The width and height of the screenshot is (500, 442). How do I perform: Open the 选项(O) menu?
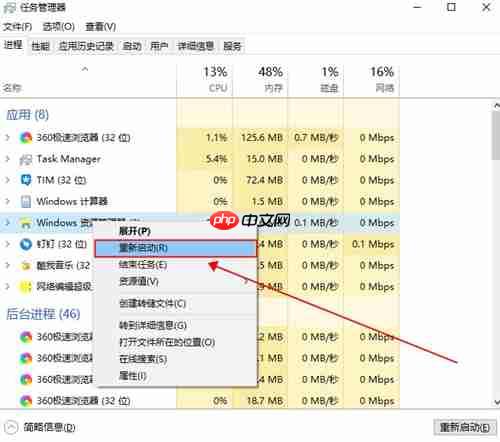coord(59,26)
